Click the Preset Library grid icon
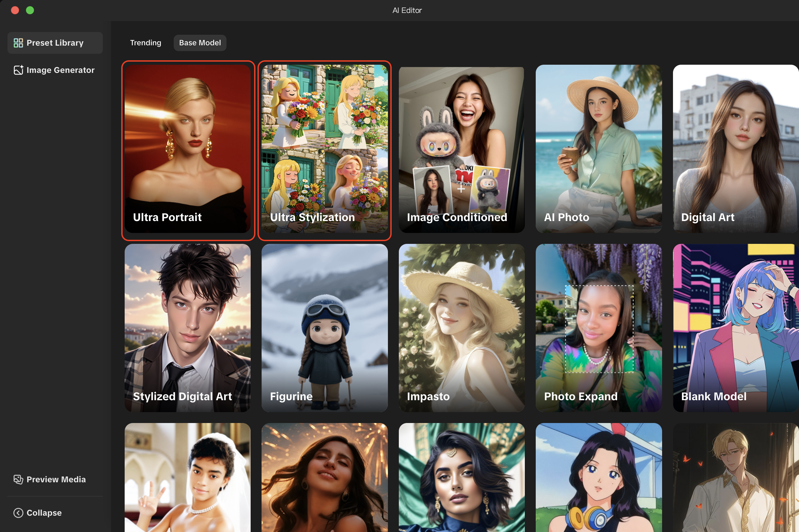Image resolution: width=799 pixels, height=532 pixels. [18, 43]
